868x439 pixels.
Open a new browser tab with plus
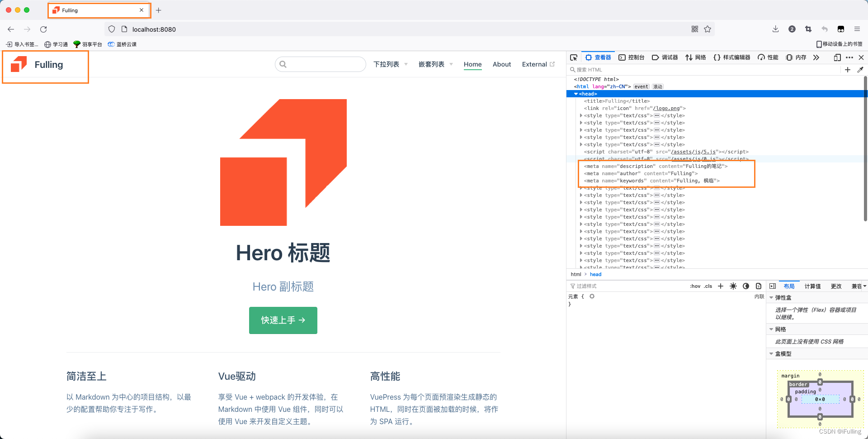[159, 10]
